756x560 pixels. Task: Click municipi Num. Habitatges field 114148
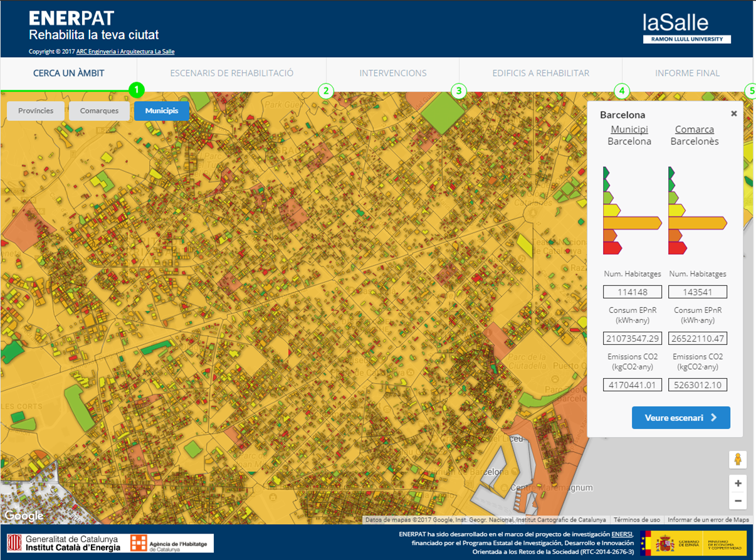coord(633,292)
